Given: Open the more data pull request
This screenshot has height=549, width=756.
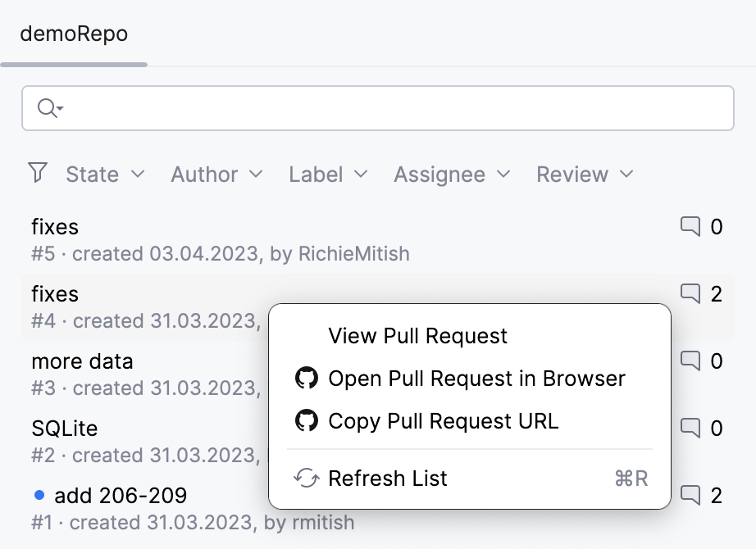Looking at the screenshot, I should 81,361.
